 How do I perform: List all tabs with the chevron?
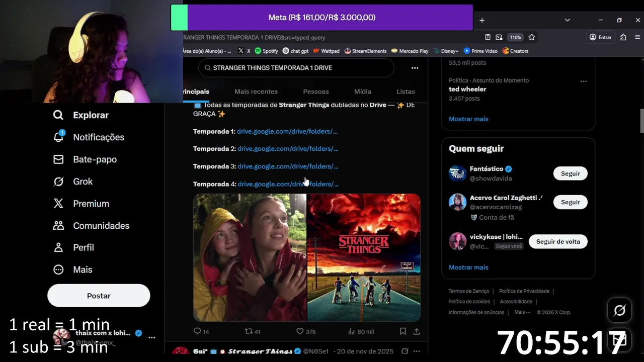click(x=567, y=20)
